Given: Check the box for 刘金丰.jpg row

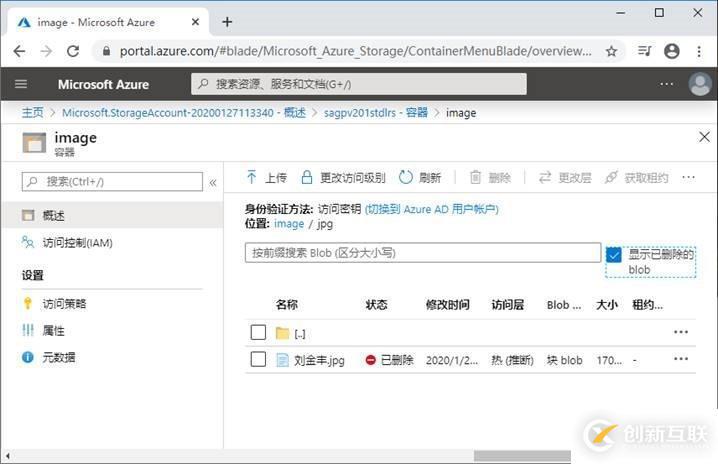Looking at the screenshot, I should point(258,359).
